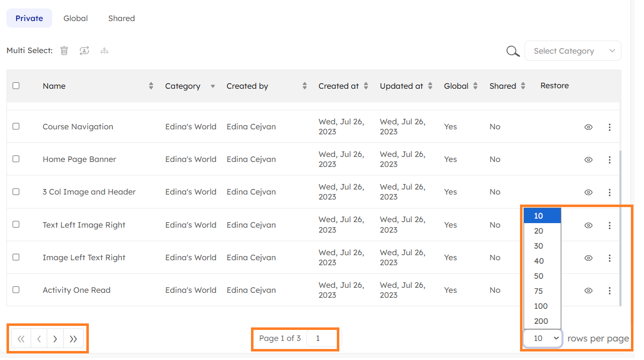Image resolution: width=644 pixels, height=360 pixels.
Task: Open three-dot menu for Home Page Banner
Action: pyautogui.click(x=609, y=160)
